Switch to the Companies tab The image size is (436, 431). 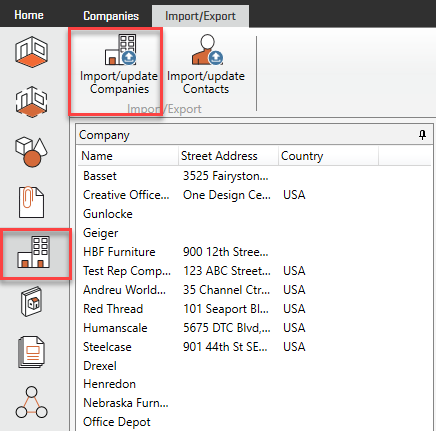(111, 16)
